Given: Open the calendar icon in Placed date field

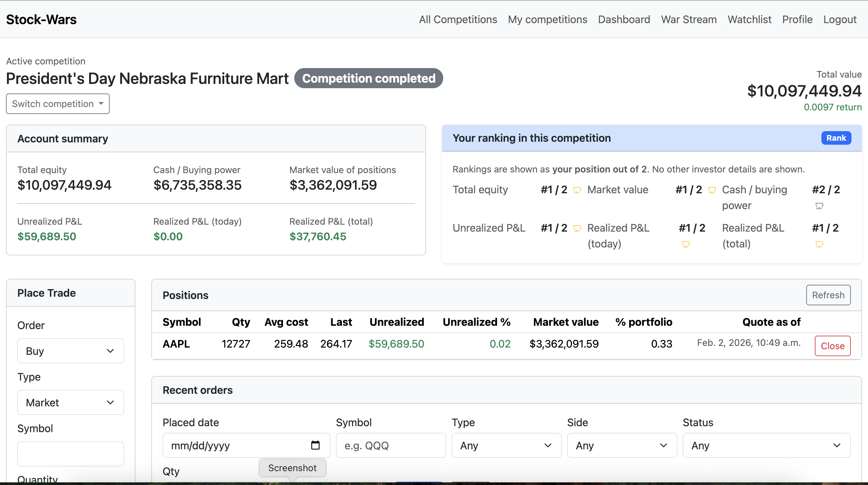Looking at the screenshot, I should pos(315,445).
